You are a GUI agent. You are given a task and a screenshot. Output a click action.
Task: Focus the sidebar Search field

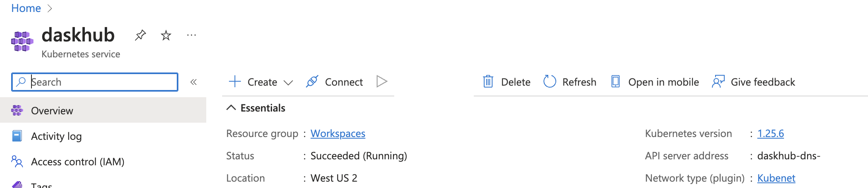point(95,82)
